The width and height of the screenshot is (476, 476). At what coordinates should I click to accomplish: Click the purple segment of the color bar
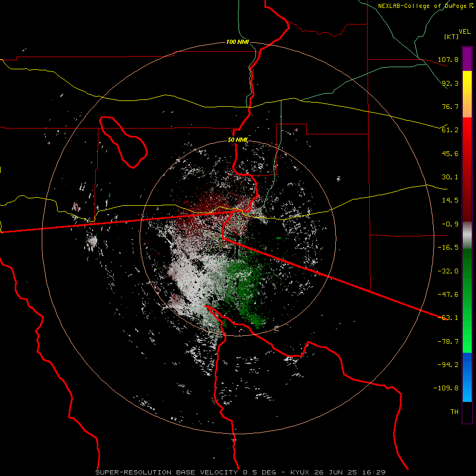(x=467, y=59)
